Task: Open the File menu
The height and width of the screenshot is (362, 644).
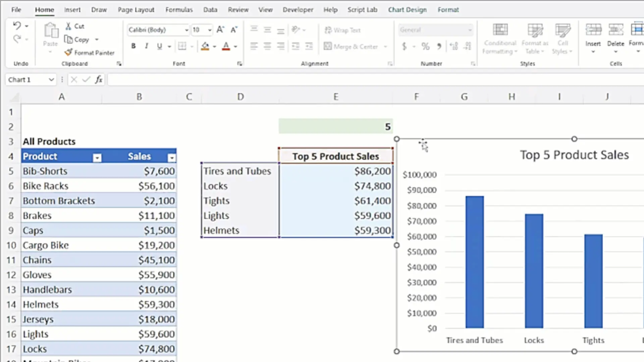Action: (16, 10)
